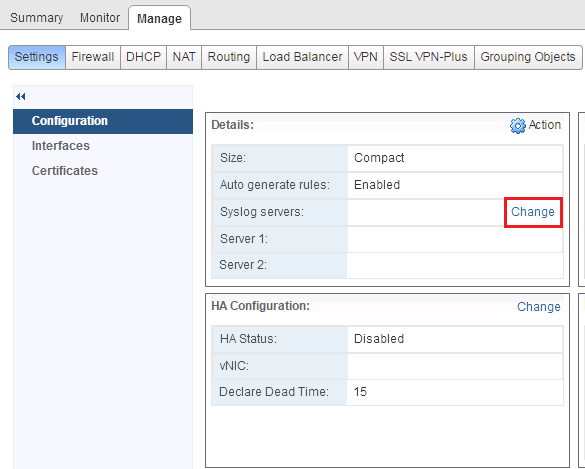
Task: Open the Firewall settings tab
Action: click(x=93, y=57)
